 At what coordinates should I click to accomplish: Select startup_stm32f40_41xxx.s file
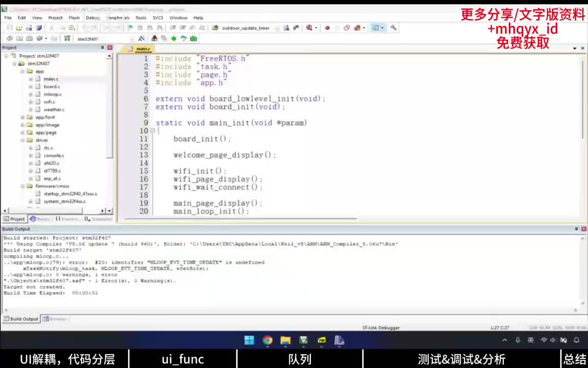tap(70, 194)
